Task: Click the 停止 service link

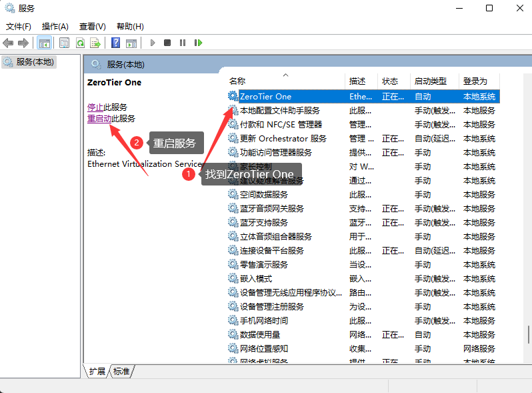Action: (x=95, y=107)
